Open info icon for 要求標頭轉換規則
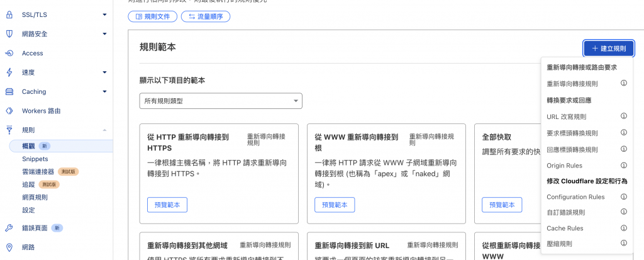This screenshot has height=260, width=644. pos(623,133)
